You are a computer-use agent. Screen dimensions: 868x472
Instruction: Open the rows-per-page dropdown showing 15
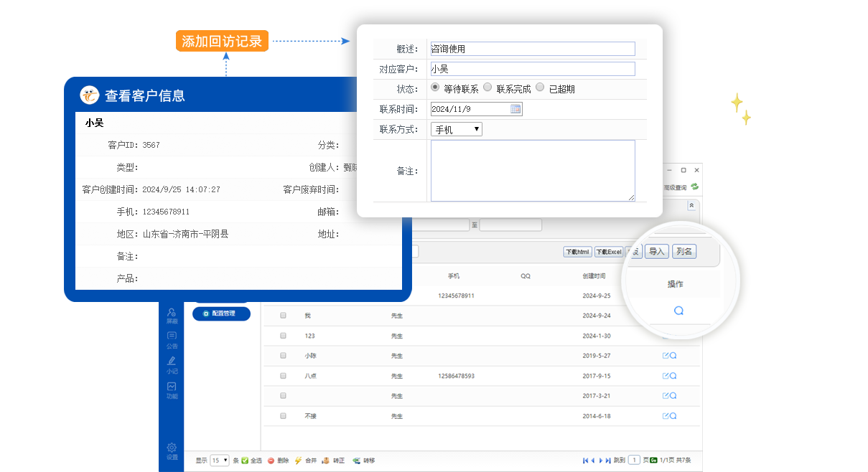coord(220,461)
